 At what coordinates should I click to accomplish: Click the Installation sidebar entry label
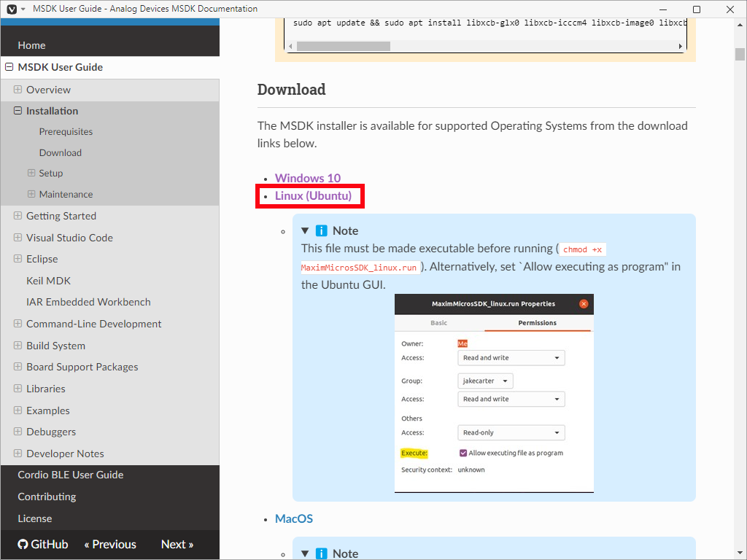point(52,111)
